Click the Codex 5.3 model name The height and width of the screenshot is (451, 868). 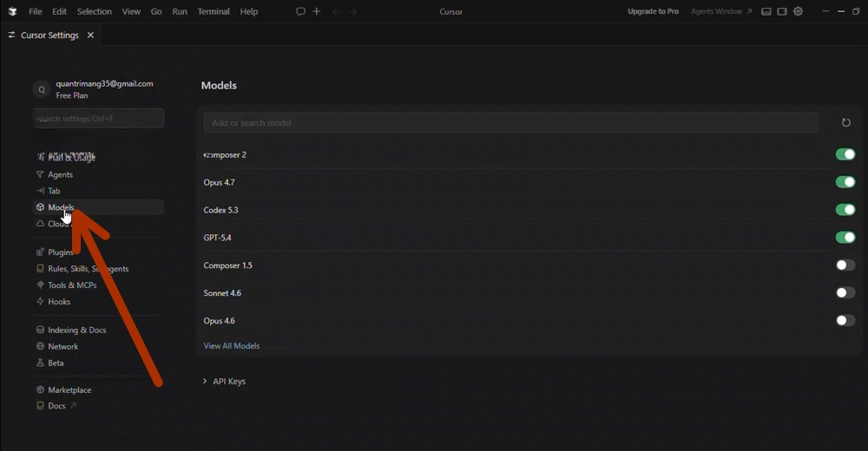(220, 210)
